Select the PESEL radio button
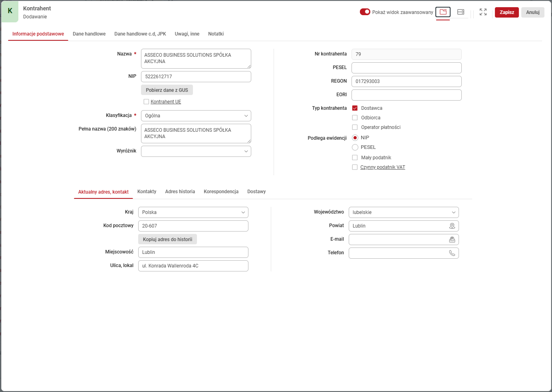This screenshot has height=392, width=552. (x=355, y=147)
